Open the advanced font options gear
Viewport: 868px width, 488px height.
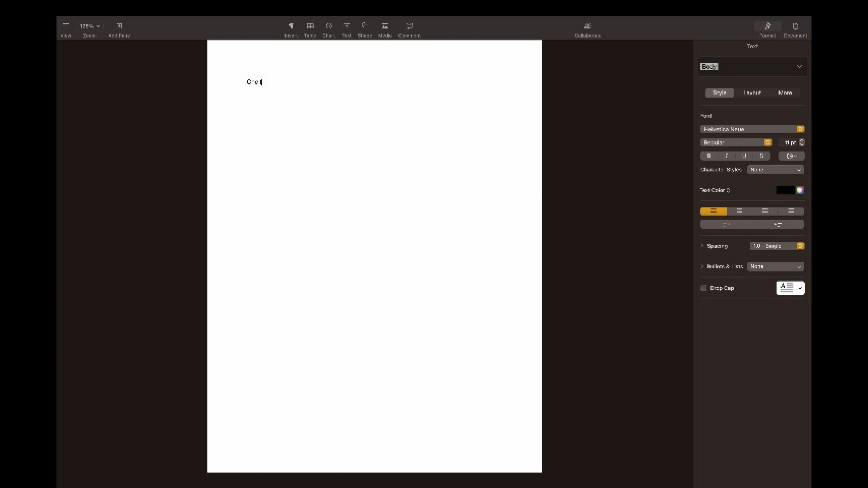point(791,156)
